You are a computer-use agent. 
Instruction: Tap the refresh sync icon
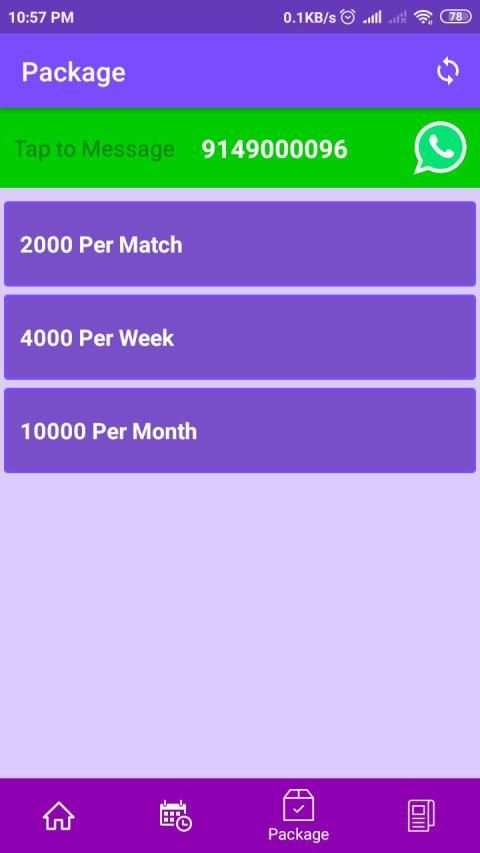(x=448, y=71)
